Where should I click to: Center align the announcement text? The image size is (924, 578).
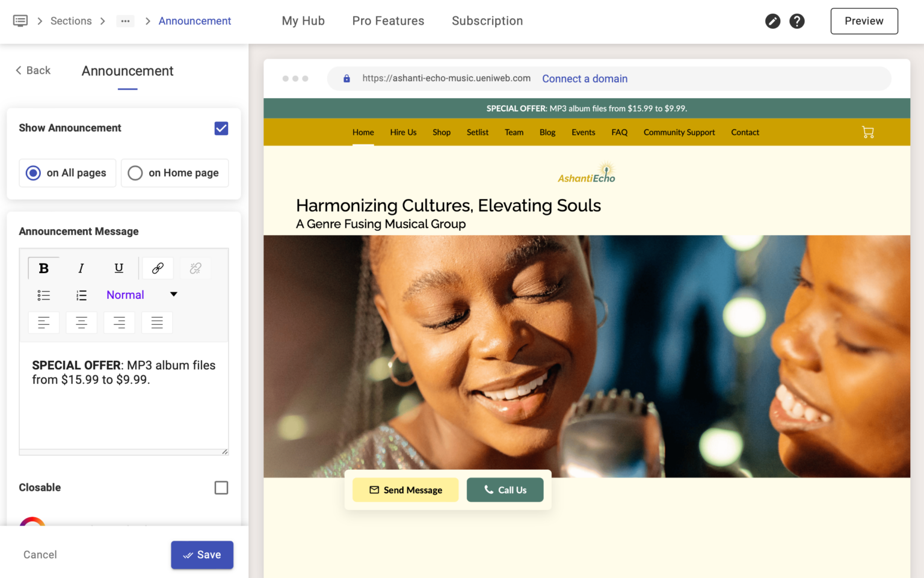tap(81, 322)
